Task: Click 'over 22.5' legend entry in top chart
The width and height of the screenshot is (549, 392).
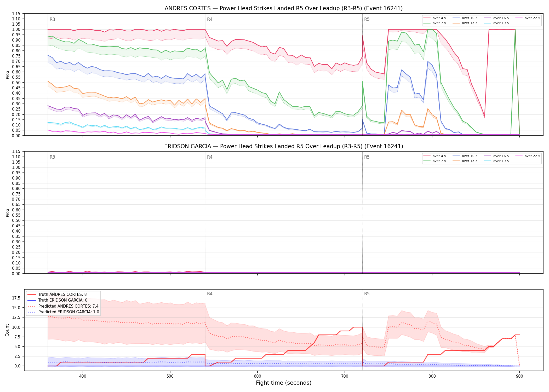Action: pos(528,18)
